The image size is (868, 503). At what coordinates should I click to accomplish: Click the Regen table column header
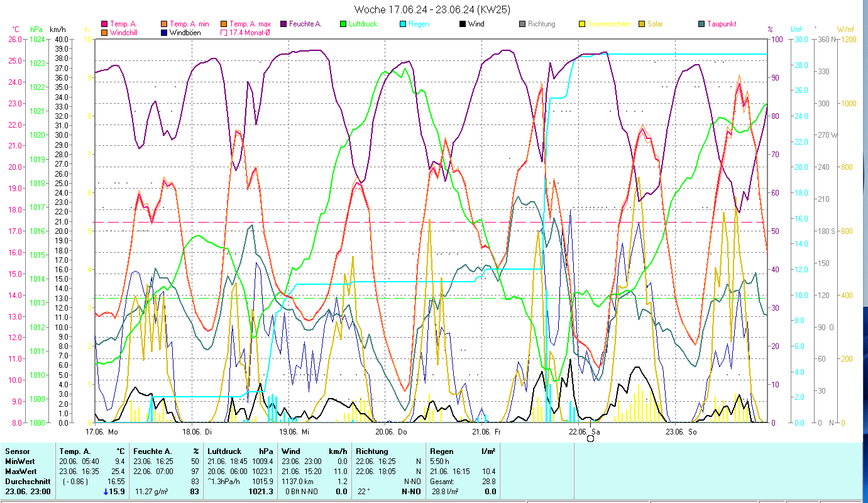[442, 451]
